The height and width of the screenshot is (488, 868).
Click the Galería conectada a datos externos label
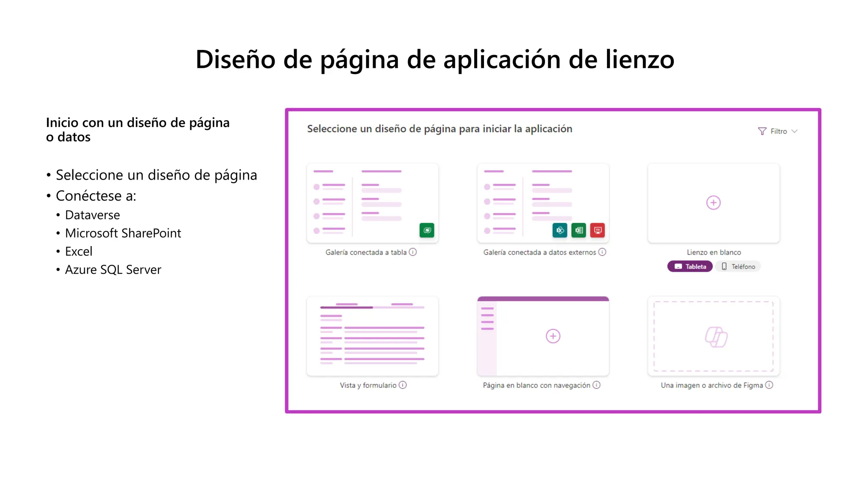[540, 252]
